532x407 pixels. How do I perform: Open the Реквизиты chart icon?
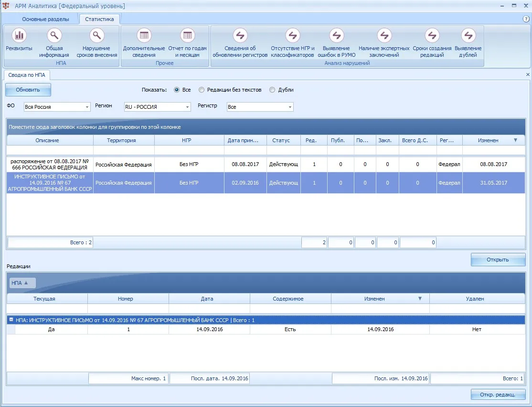point(19,35)
